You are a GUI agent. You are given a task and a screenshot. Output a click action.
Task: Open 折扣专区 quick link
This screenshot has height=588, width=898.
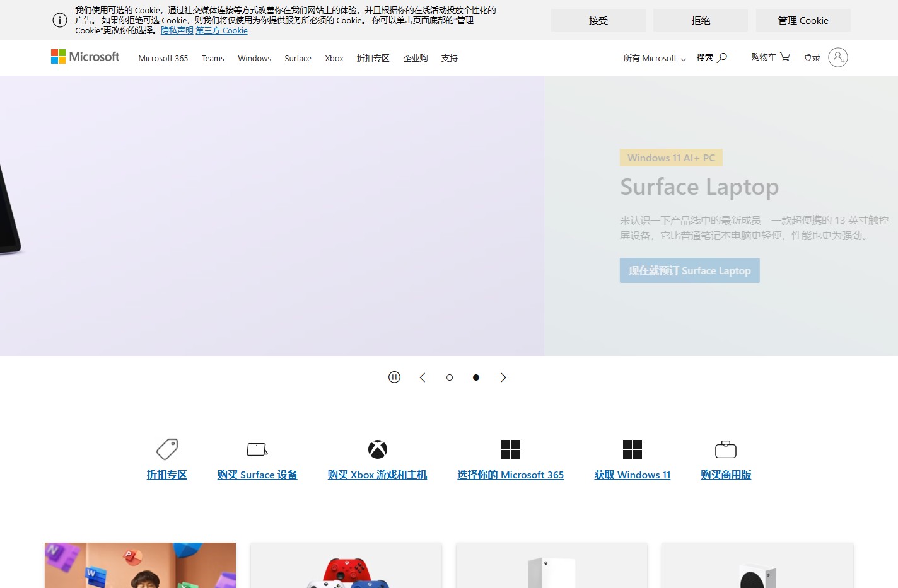click(167, 475)
